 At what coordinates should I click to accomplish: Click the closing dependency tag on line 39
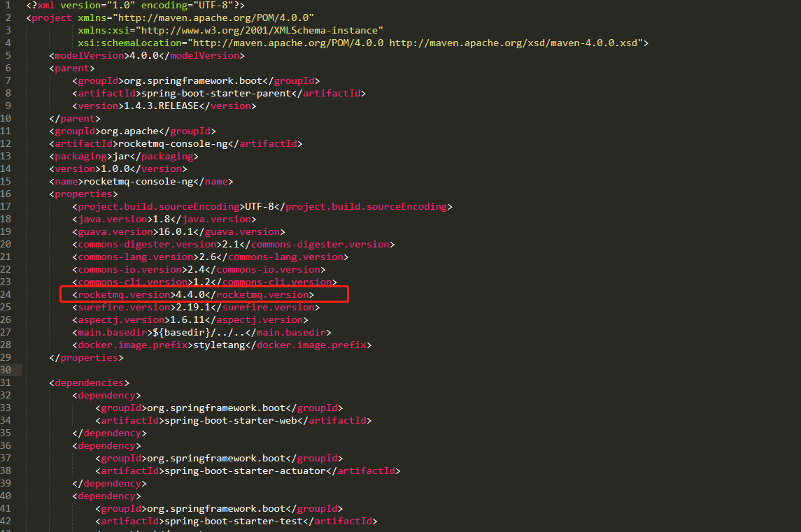(x=109, y=484)
